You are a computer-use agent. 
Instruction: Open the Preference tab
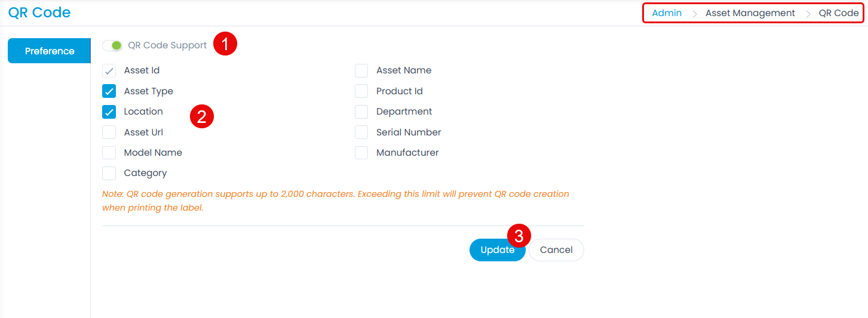pyautogui.click(x=50, y=51)
